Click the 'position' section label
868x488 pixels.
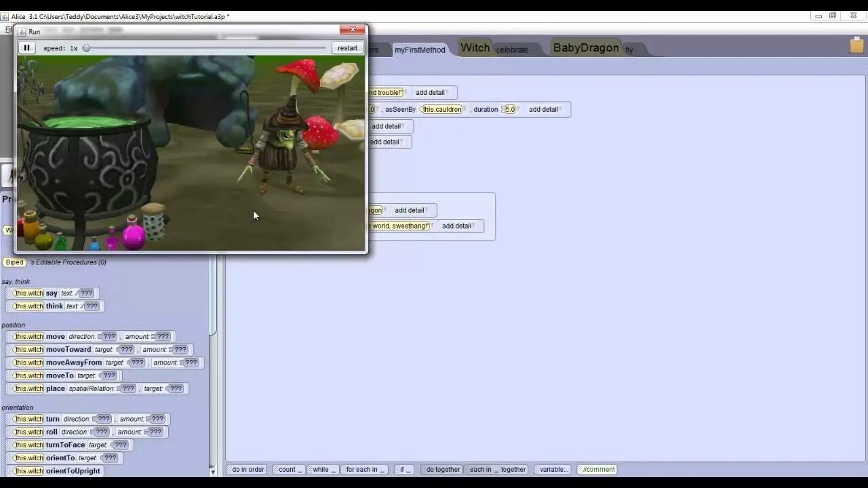point(13,325)
